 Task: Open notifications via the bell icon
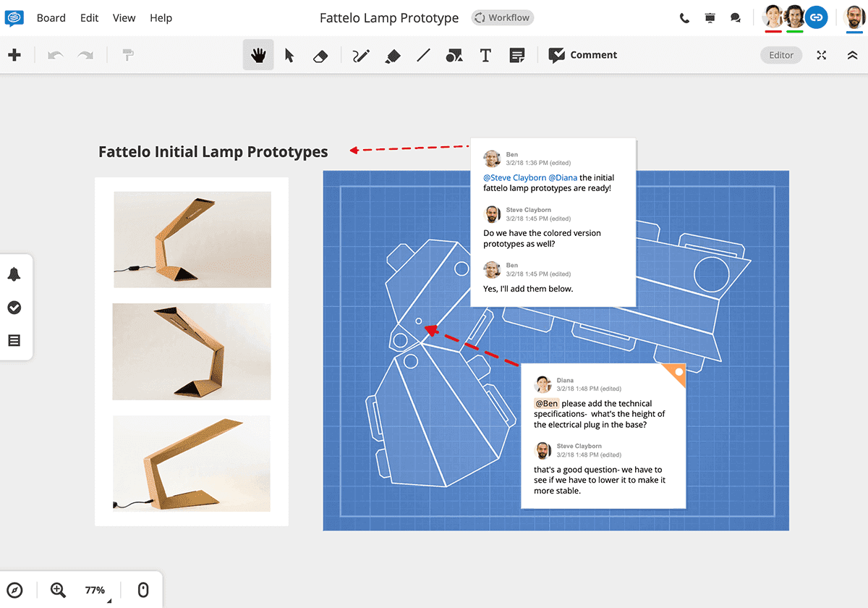click(x=15, y=274)
